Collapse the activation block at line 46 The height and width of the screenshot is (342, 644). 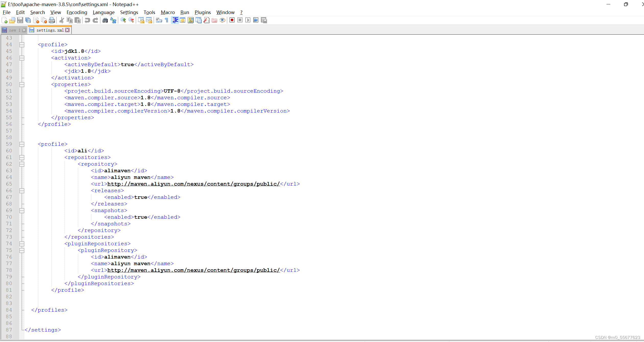[x=22, y=58]
